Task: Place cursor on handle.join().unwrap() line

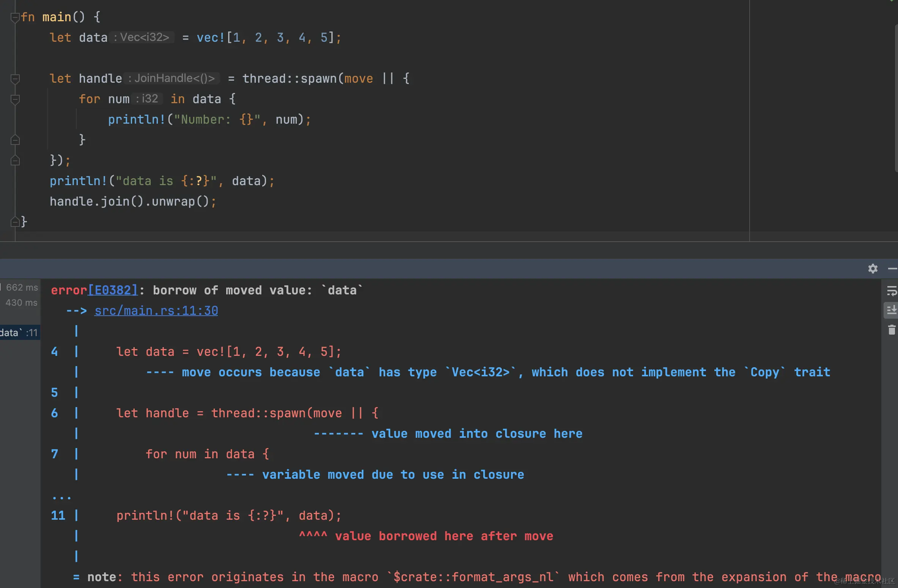Action: coord(133,201)
